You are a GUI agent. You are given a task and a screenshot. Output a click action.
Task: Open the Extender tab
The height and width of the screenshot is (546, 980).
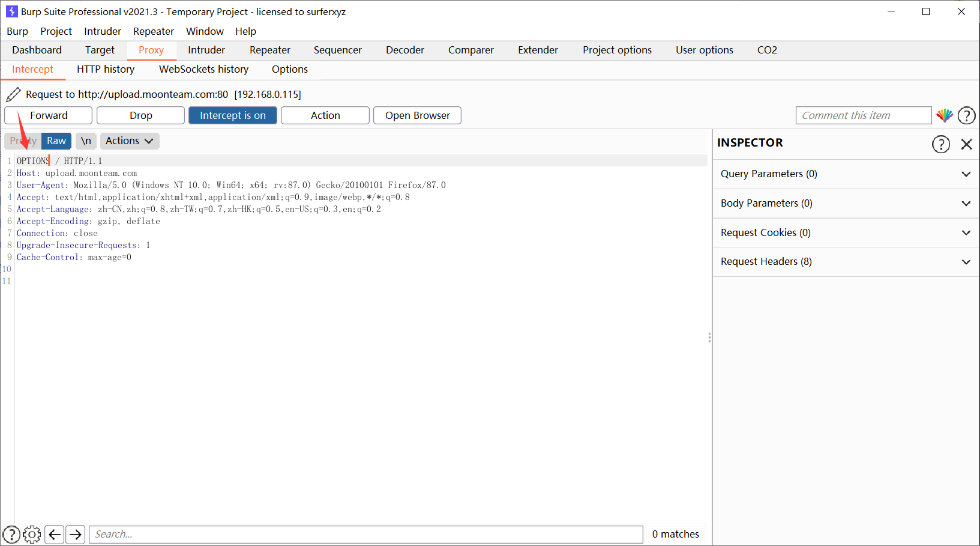click(538, 50)
